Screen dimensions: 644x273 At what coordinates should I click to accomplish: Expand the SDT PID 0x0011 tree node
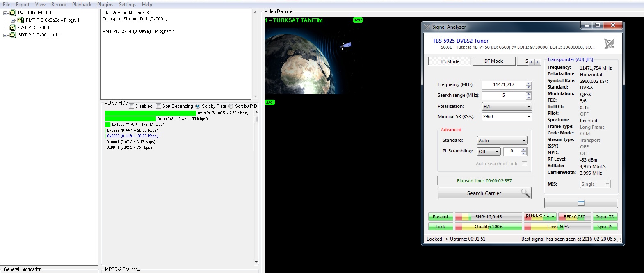[5, 35]
